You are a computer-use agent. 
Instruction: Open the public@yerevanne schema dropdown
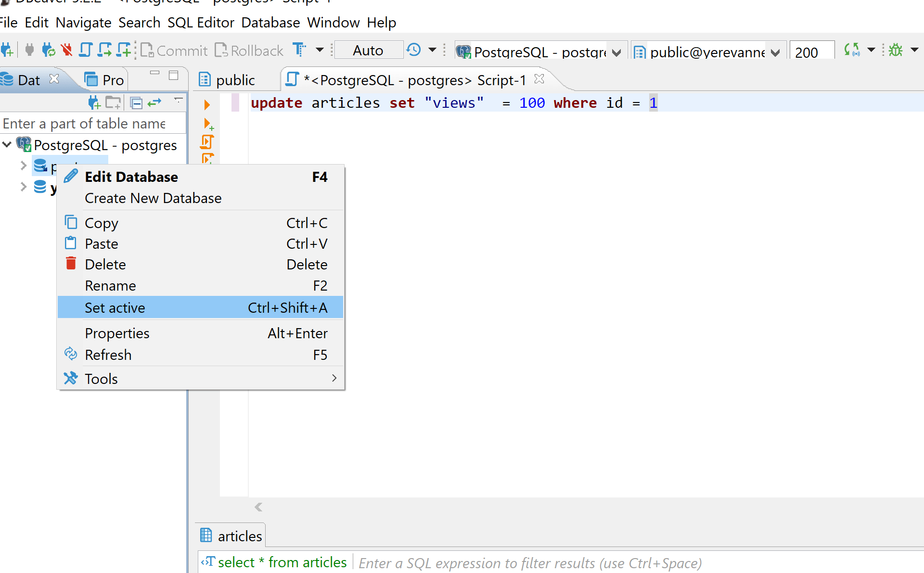point(775,52)
